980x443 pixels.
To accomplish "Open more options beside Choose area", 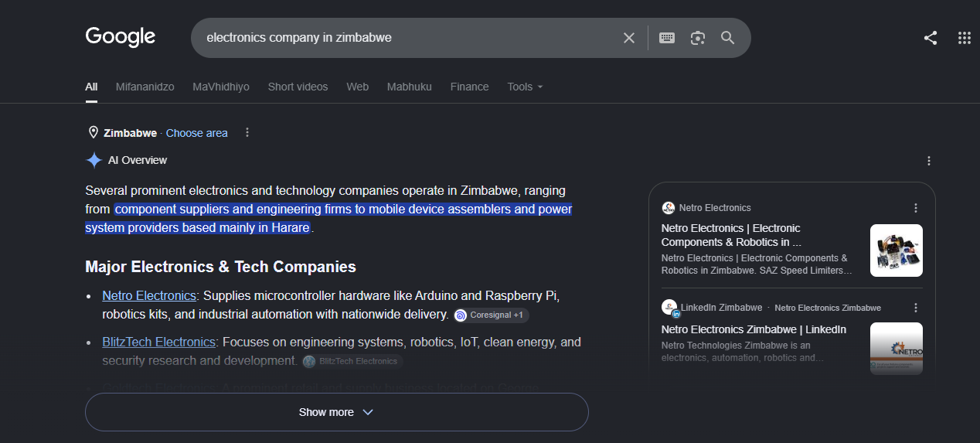I will tap(247, 132).
